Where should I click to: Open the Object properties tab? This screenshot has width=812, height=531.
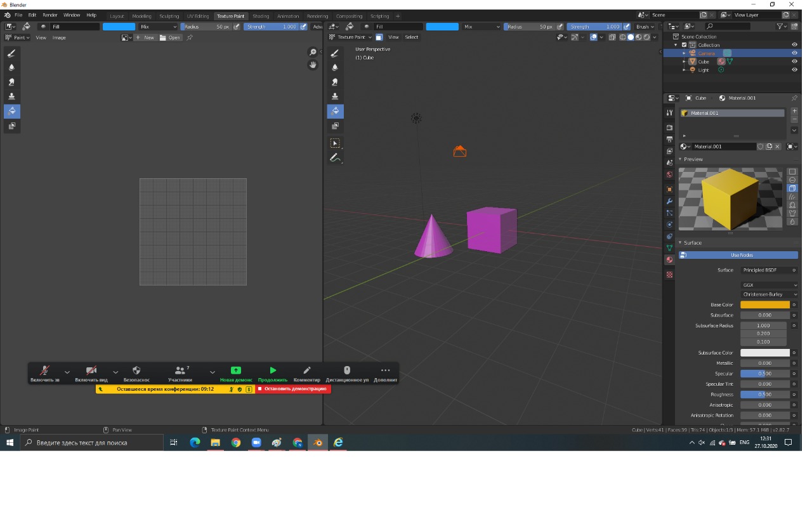669,189
